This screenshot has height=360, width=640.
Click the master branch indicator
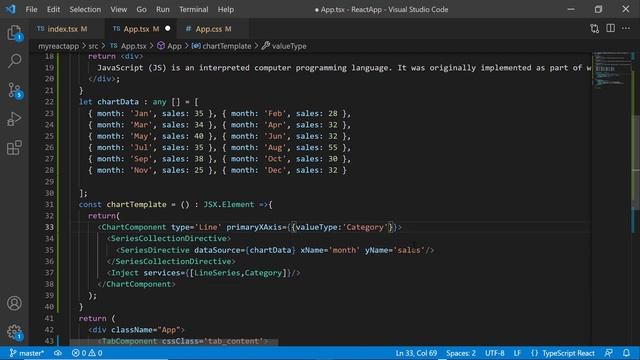tap(27, 353)
